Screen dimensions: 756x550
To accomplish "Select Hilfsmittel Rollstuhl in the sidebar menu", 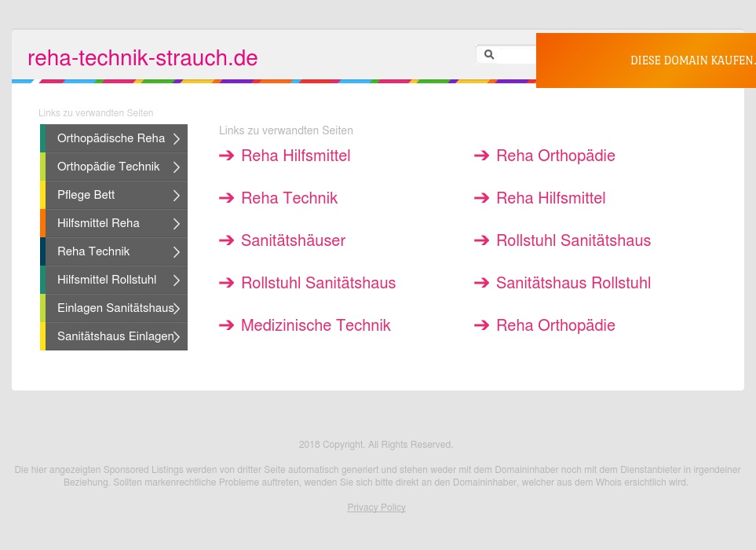I will (107, 280).
